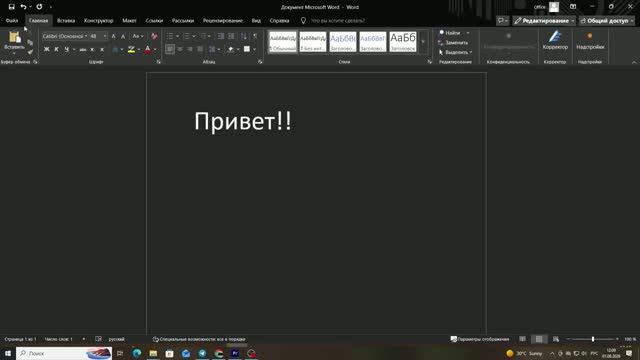The image size is (640, 360).
Task: Toggle Italic (К) formatting
Action: pos(56,49)
